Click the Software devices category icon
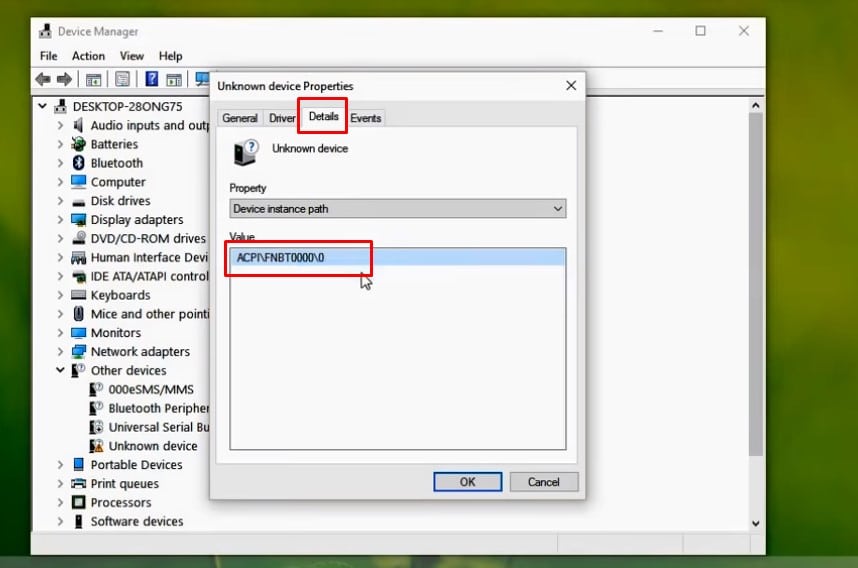 point(79,521)
